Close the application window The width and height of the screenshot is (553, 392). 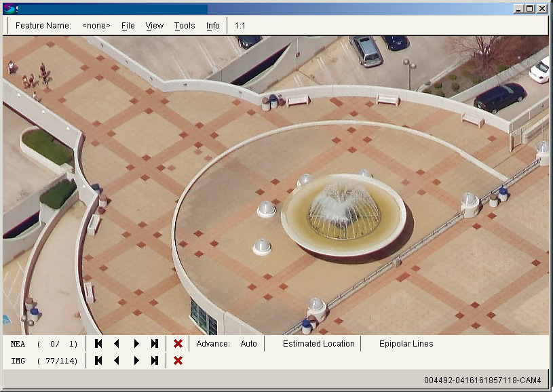[x=542, y=8]
